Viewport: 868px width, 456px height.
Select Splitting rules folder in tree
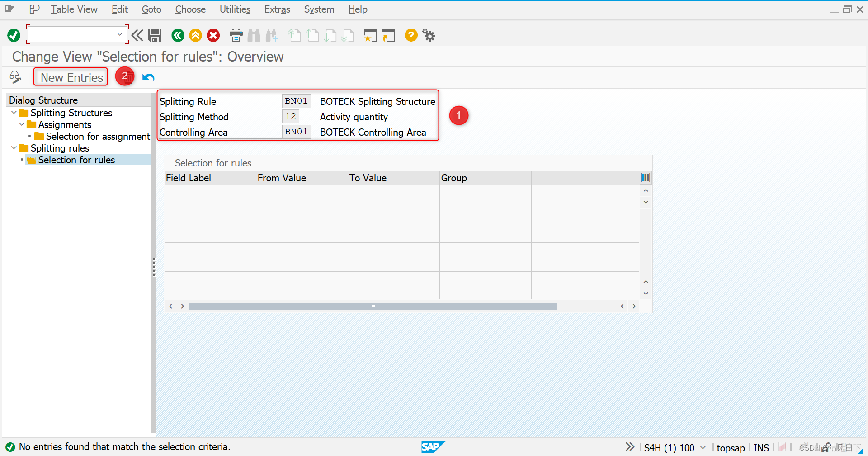click(60, 148)
